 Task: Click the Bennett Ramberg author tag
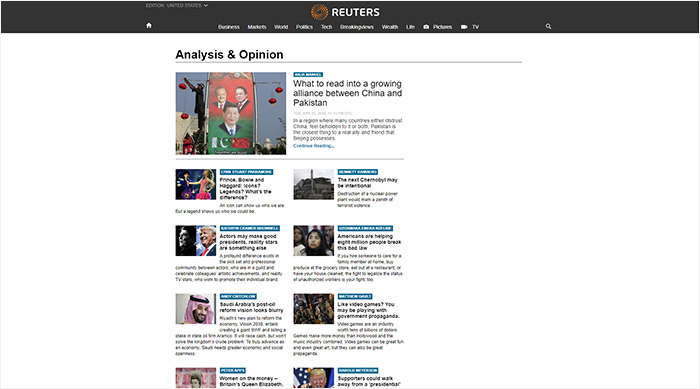tap(358, 172)
